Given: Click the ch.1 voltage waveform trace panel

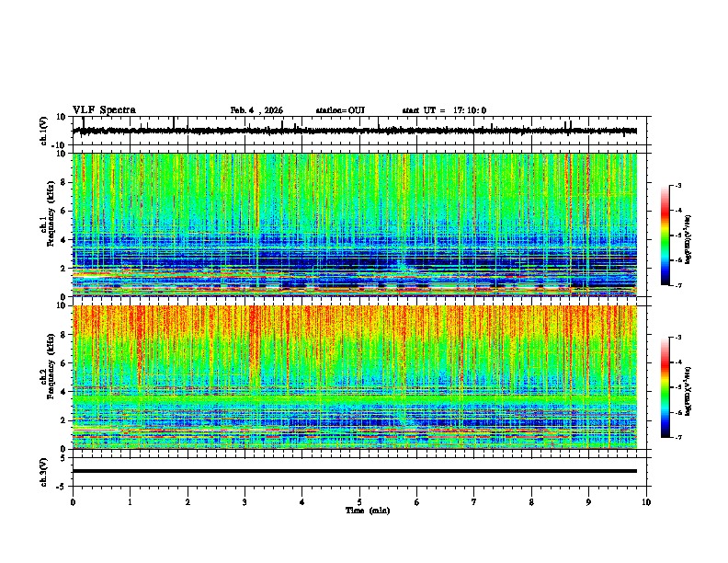Looking at the screenshot, I should pyautogui.click(x=361, y=131).
